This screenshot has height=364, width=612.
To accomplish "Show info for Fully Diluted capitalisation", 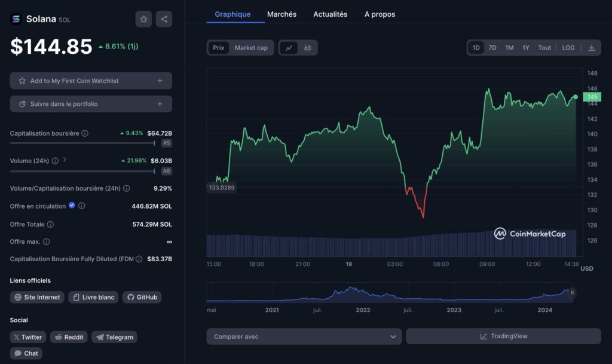I will [139, 259].
